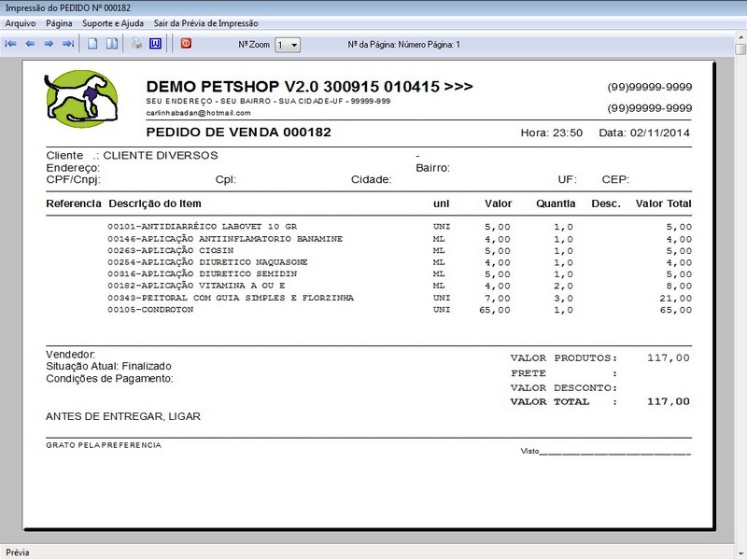Click the vertical scrollbar up arrow
This screenshot has width=747, height=560.
click(x=740, y=37)
